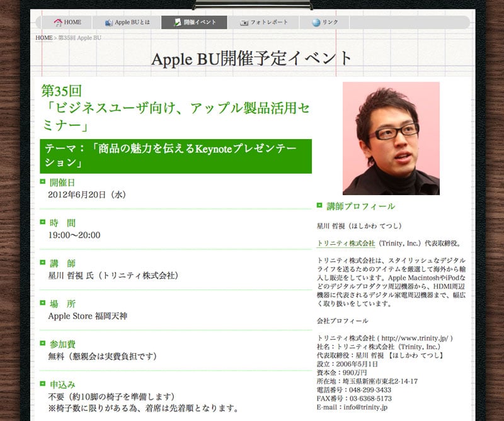The height and width of the screenshot is (421, 504).
Task: Click the green bullet icon next to 時間
Action: click(x=43, y=222)
